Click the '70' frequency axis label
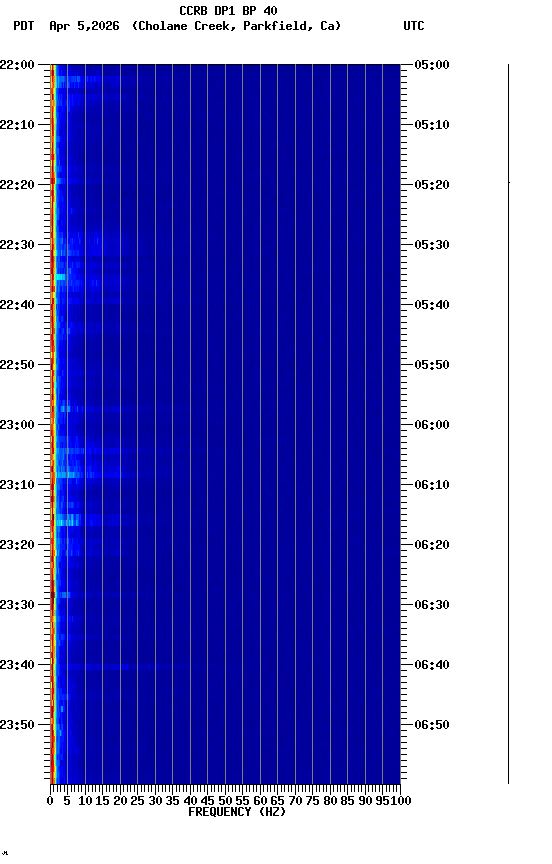The width and height of the screenshot is (552, 864). (295, 802)
